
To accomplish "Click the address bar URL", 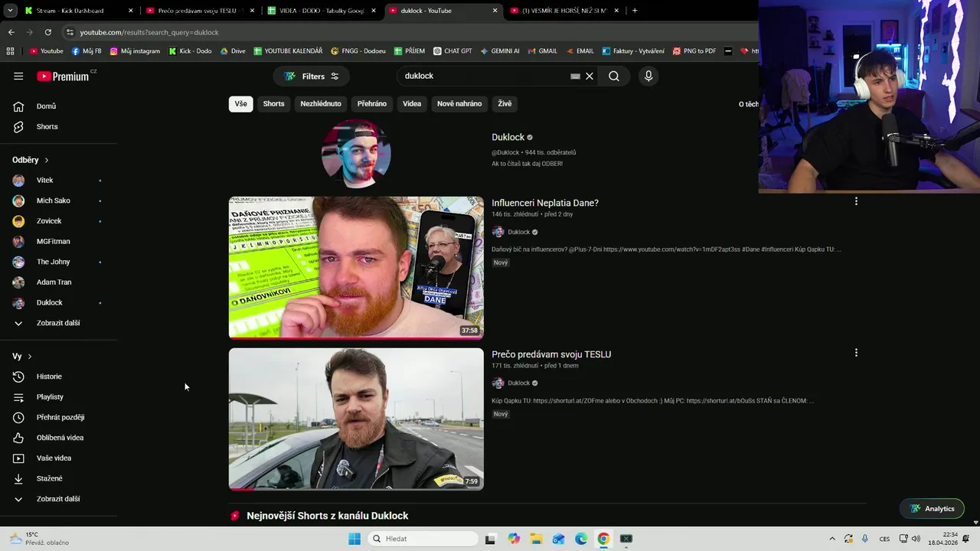I will [149, 32].
